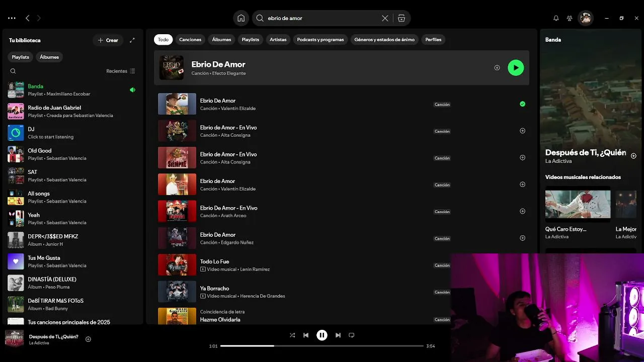Click the search field with ebrio de amor

click(x=322, y=18)
